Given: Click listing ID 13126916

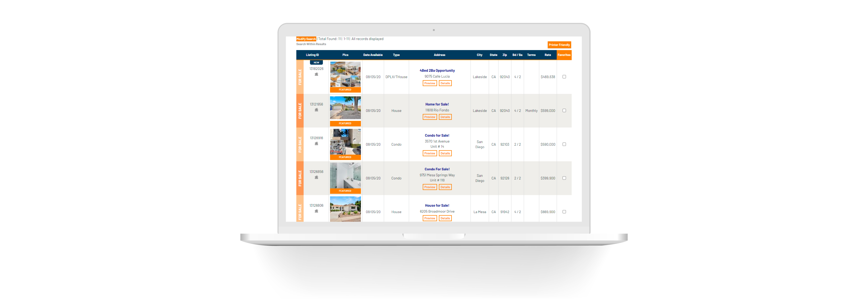Looking at the screenshot, I should point(316,138).
